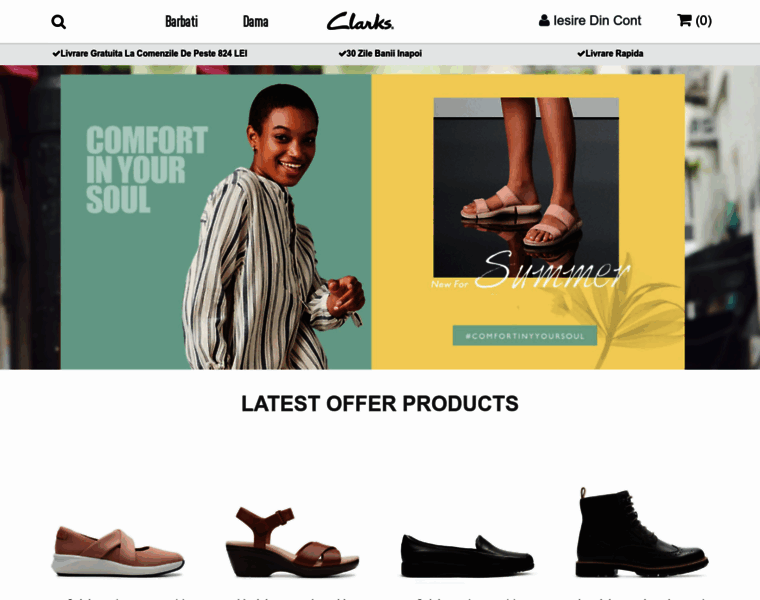Click the checkmark beside Livrare Gratuita
Screen dimensions: 760x600
56,53
